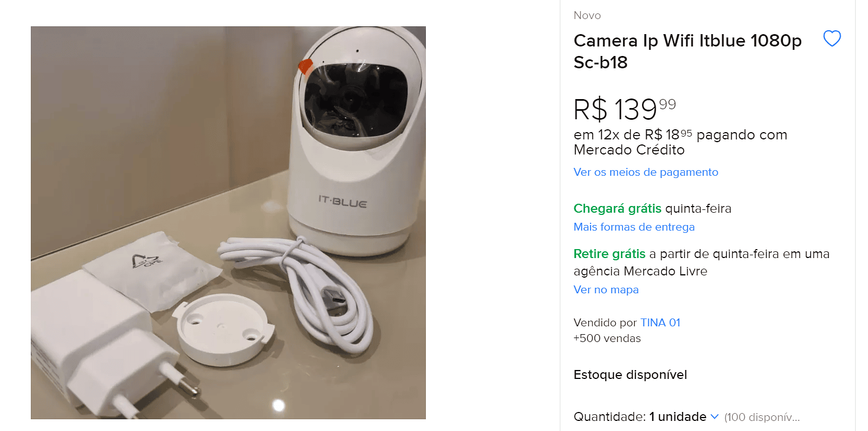Visit seller TINA 01 profile

[x=660, y=322]
